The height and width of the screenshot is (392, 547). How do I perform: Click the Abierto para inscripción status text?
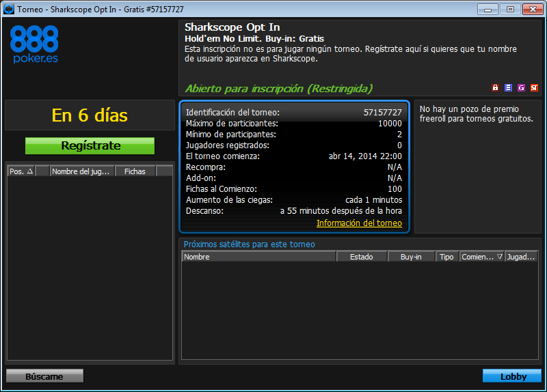click(x=279, y=89)
